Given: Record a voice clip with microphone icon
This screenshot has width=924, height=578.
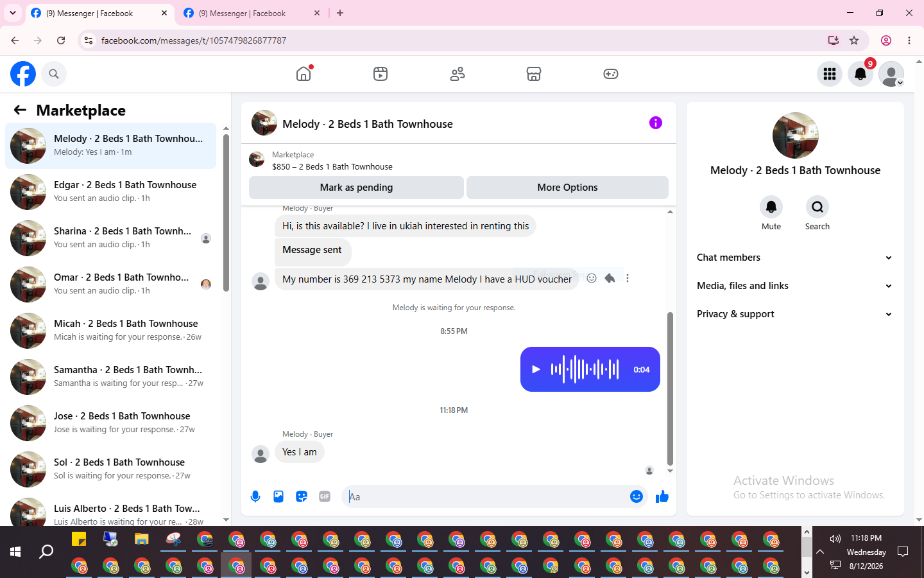Looking at the screenshot, I should pyautogui.click(x=255, y=496).
